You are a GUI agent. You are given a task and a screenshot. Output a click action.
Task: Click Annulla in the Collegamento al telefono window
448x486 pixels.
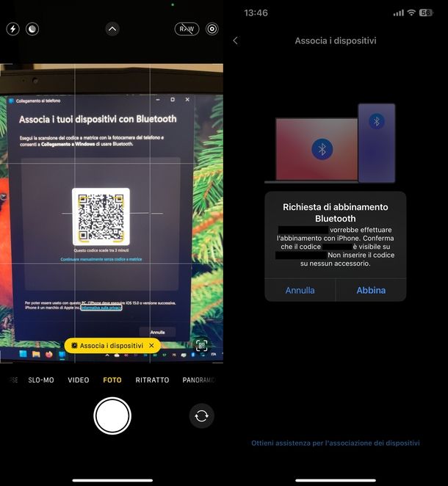157,332
